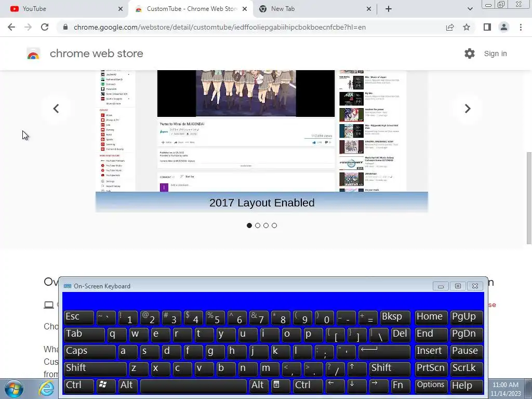532x399 pixels.
Task: Open the Chrome profile avatar icon
Action: click(504, 27)
